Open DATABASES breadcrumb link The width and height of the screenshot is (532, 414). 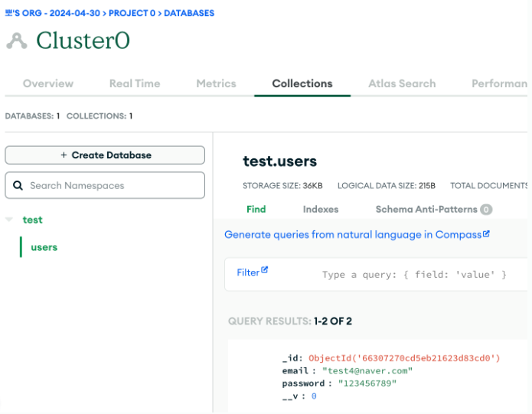click(189, 13)
